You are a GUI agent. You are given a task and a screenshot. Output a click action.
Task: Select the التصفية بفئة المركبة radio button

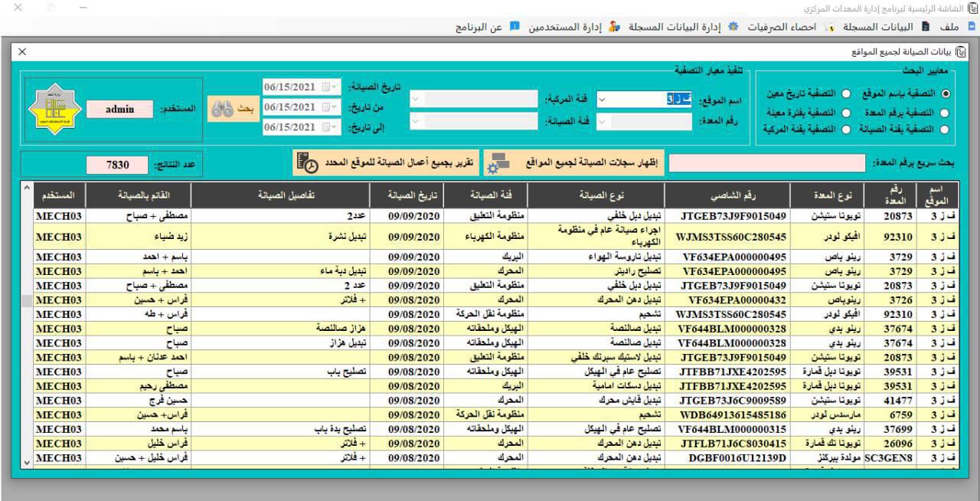click(846, 129)
